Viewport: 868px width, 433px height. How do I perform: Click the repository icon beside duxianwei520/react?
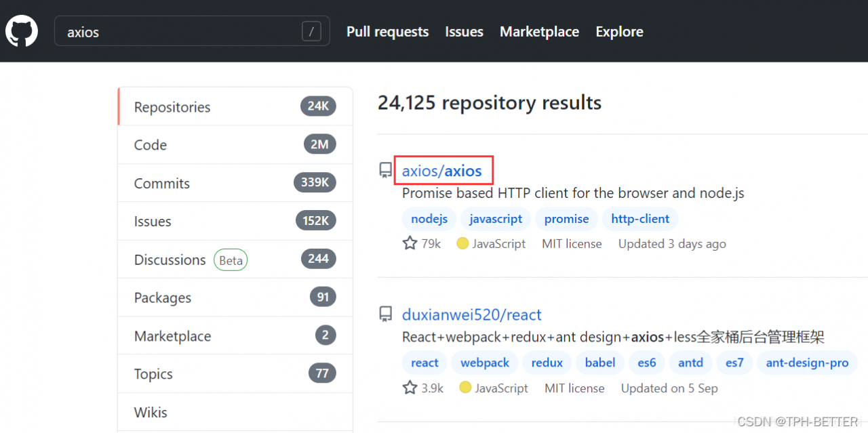386,314
